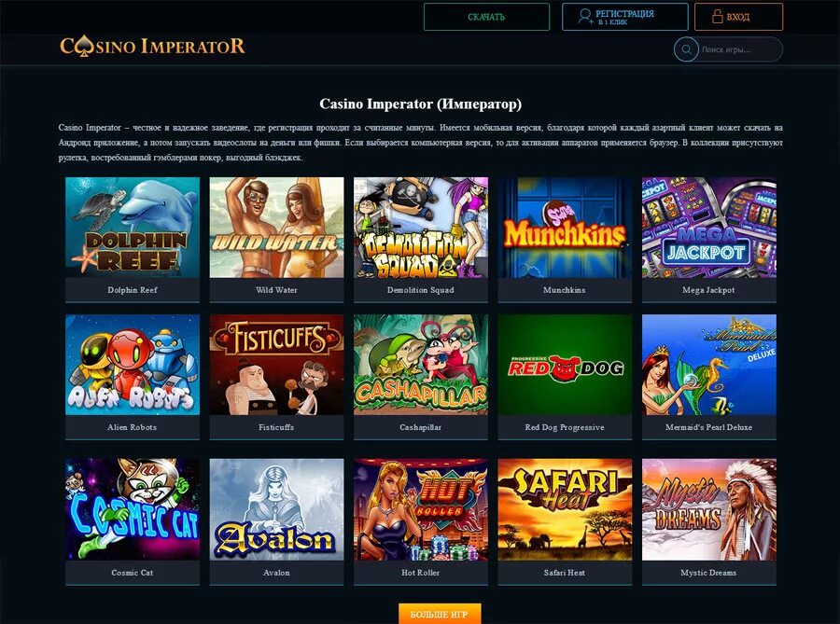Click the БОЛЬШЕ ИГР button
This screenshot has width=840, height=624.
(x=440, y=614)
